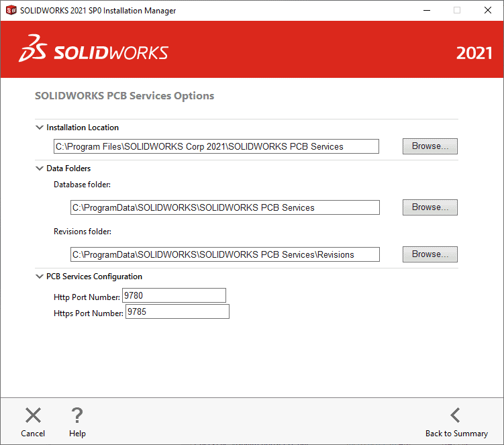The width and height of the screenshot is (504, 445).
Task: Open Help via the question mark icon
Action: click(x=77, y=415)
